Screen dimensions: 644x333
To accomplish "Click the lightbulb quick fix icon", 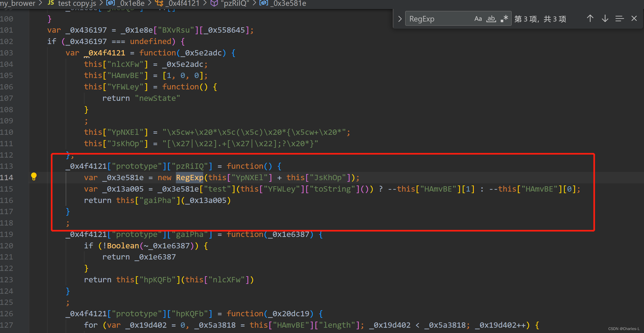I will click(x=34, y=177).
